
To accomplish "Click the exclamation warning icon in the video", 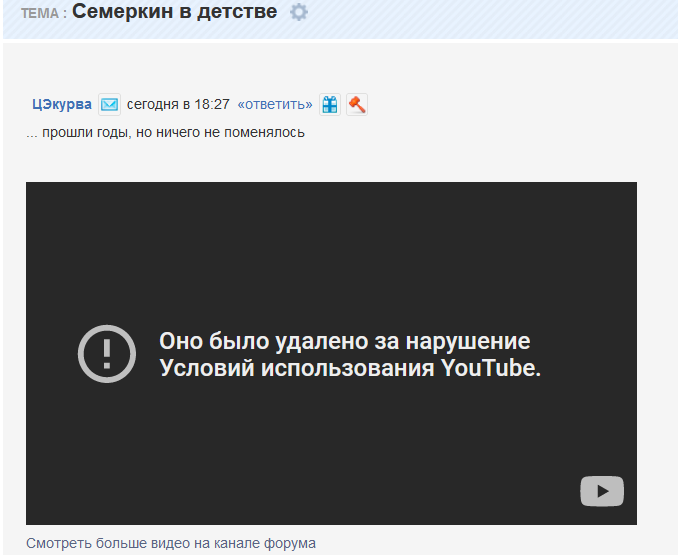I will (x=107, y=354).
